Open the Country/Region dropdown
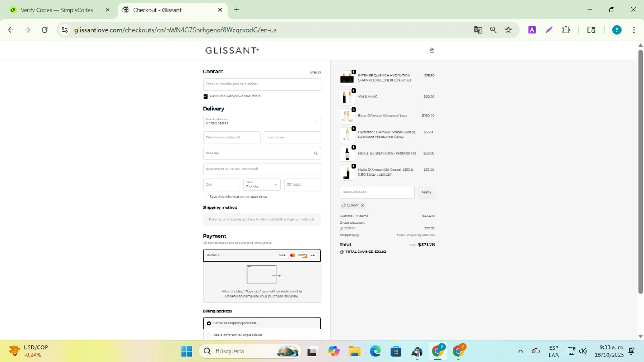This screenshot has height=362, width=644. click(262, 122)
